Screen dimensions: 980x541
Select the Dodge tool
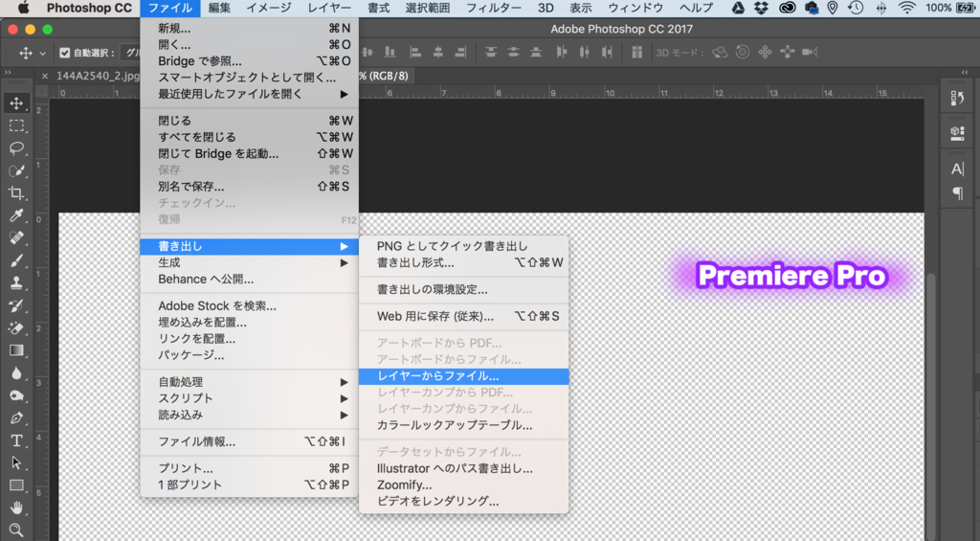pyautogui.click(x=17, y=395)
